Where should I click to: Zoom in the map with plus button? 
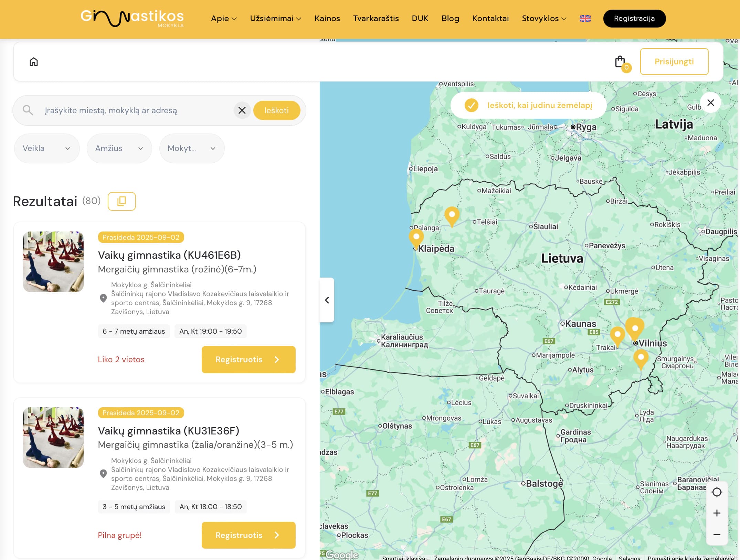(x=717, y=513)
